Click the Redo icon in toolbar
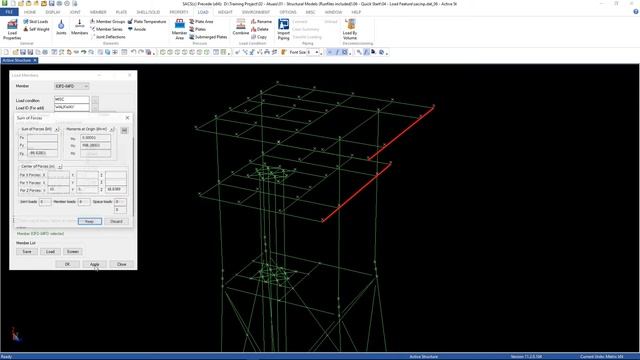640x360 pixels. [x=141, y=52]
